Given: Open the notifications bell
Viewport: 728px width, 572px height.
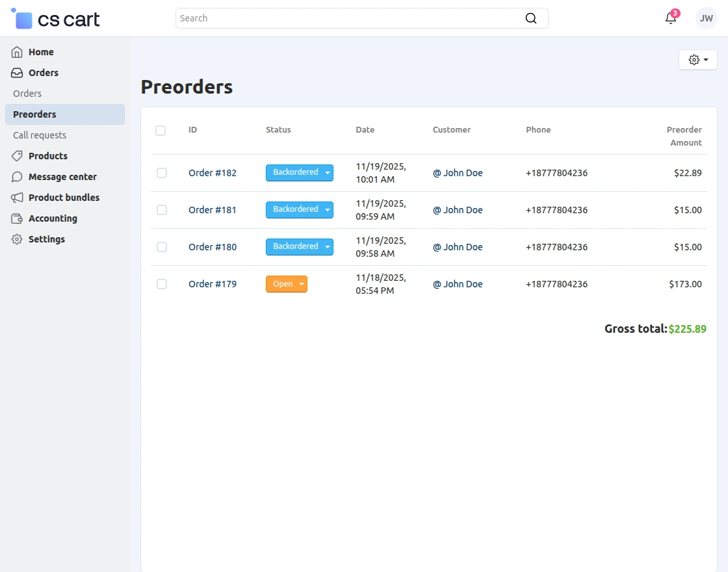Looking at the screenshot, I should [x=671, y=18].
